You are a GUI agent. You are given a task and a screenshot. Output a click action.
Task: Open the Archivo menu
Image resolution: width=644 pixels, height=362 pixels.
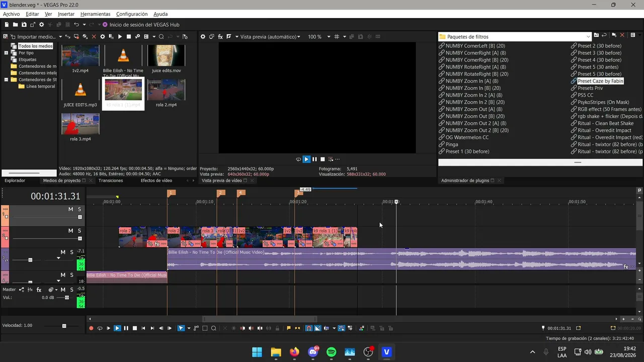[x=11, y=14]
